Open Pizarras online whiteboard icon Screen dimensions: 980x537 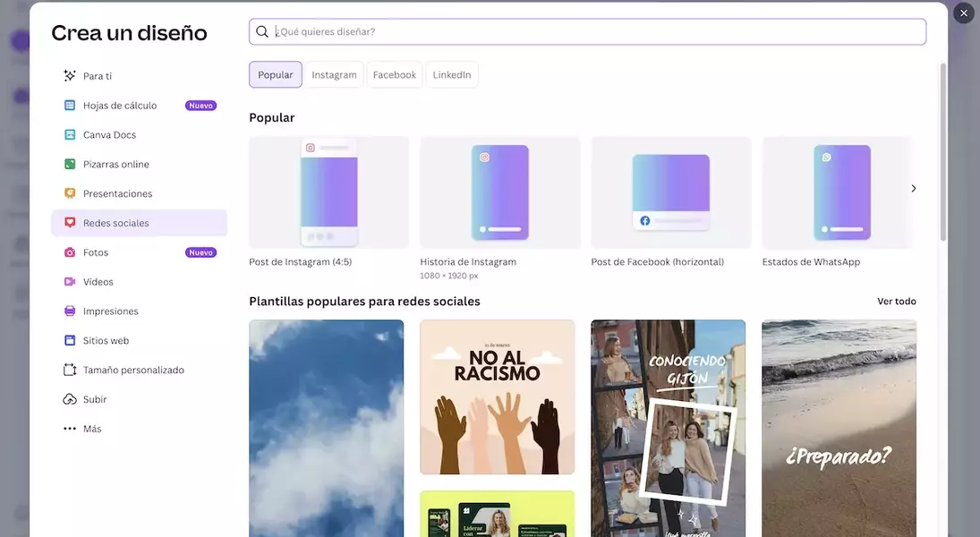70,165
